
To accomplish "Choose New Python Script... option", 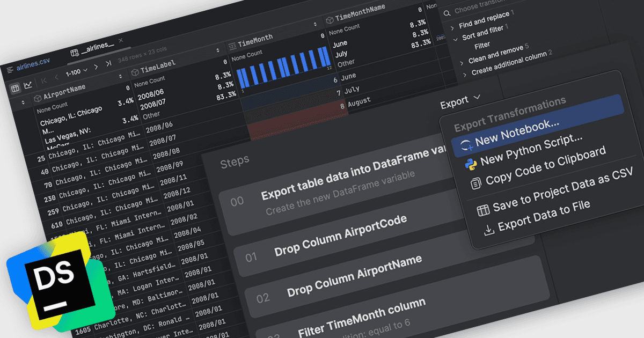I will pos(524,150).
